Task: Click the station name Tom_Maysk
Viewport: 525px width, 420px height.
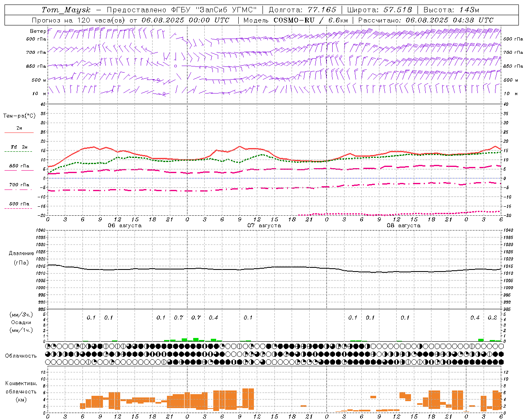Action: pyautogui.click(x=66, y=10)
